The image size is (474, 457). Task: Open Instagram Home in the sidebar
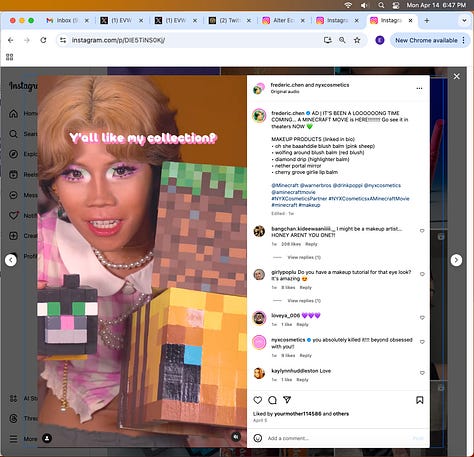[13, 113]
